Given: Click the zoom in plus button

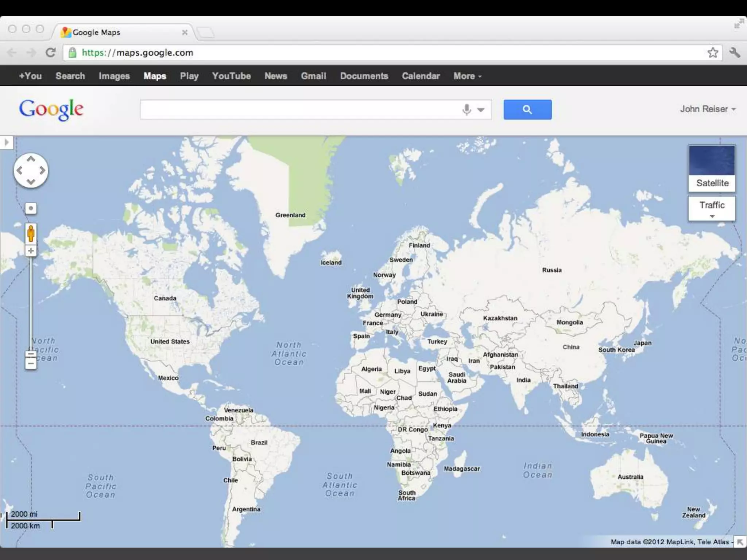Looking at the screenshot, I should 31,251.
